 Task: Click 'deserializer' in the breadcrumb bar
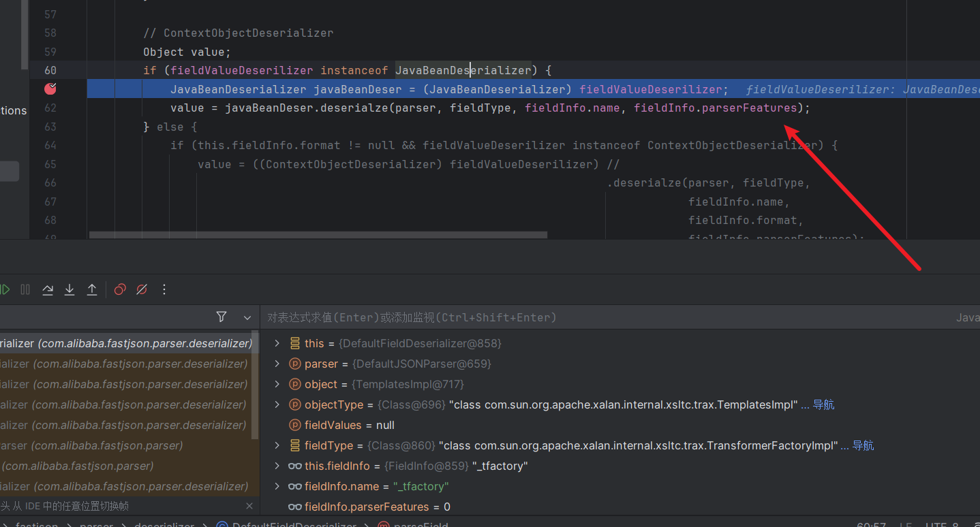[x=164, y=524]
